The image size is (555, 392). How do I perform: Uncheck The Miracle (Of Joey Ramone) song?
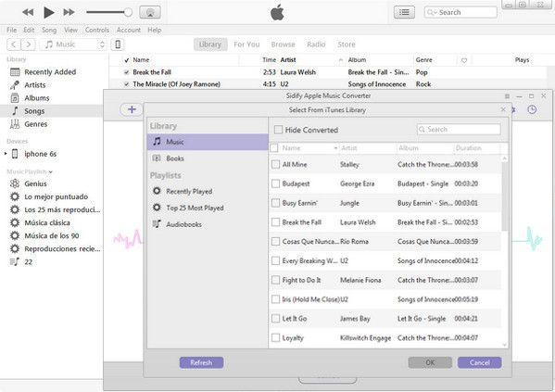[126, 84]
